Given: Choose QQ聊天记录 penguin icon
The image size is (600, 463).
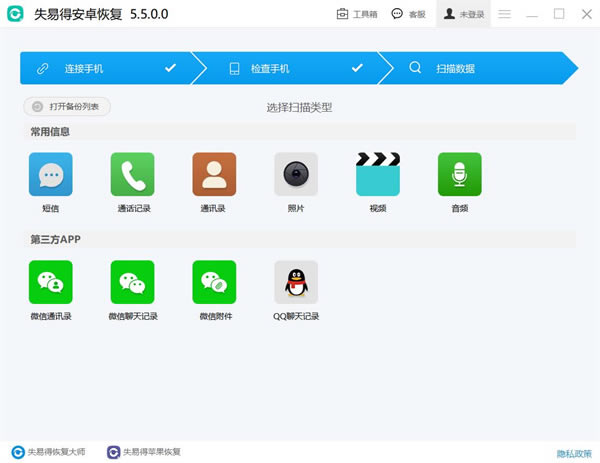Looking at the screenshot, I should 296,282.
